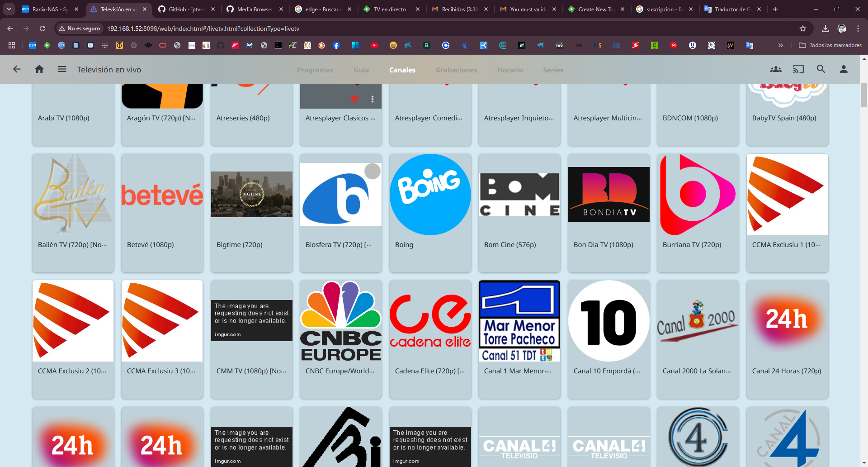The width and height of the screenshot is (868, 467).
Task: Switch to the GitHub iptv browser tab
Action: (186, 9)
